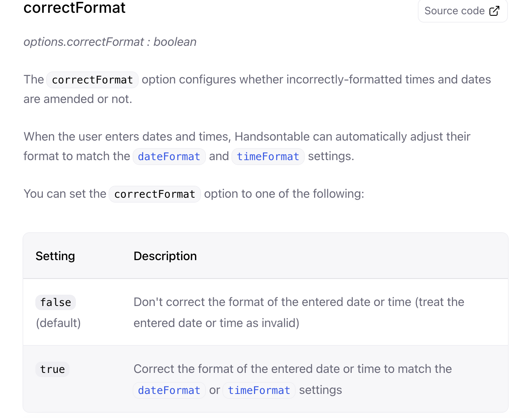The height and width of the screenshot is (418, 532).
Task: Click the (default) label under false
Action: pos(58,323)
